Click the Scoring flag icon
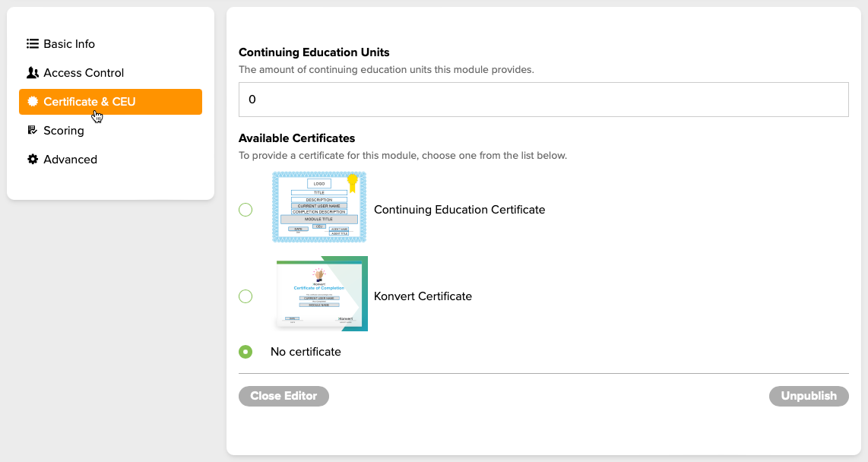Screen dimensions: 868x462 click(31, 130)
